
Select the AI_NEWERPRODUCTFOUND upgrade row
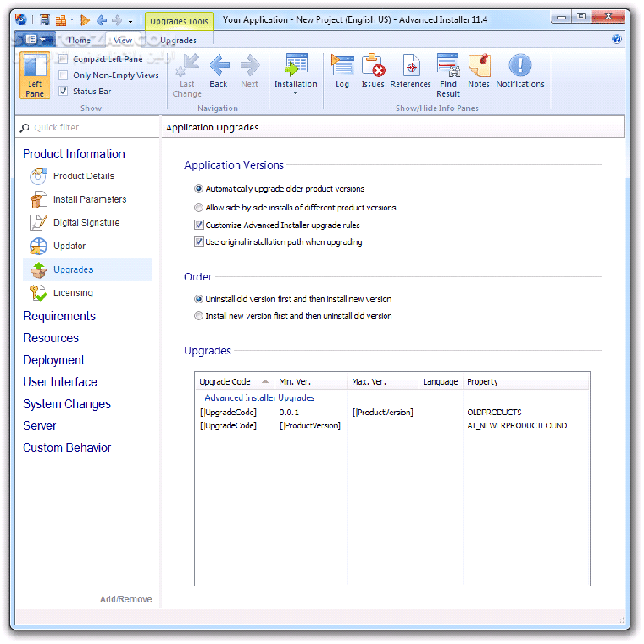pyautogui.click(x=392, y=425)
